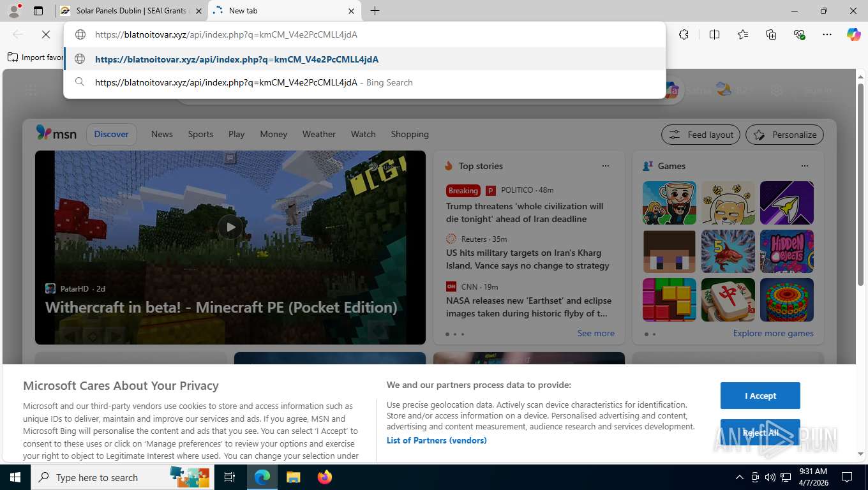Image resolution: width=868 pixels, height=490 pixels.
Task: Open the Favorites star icon
Action: pyautogui.click(x=742, y=34)
